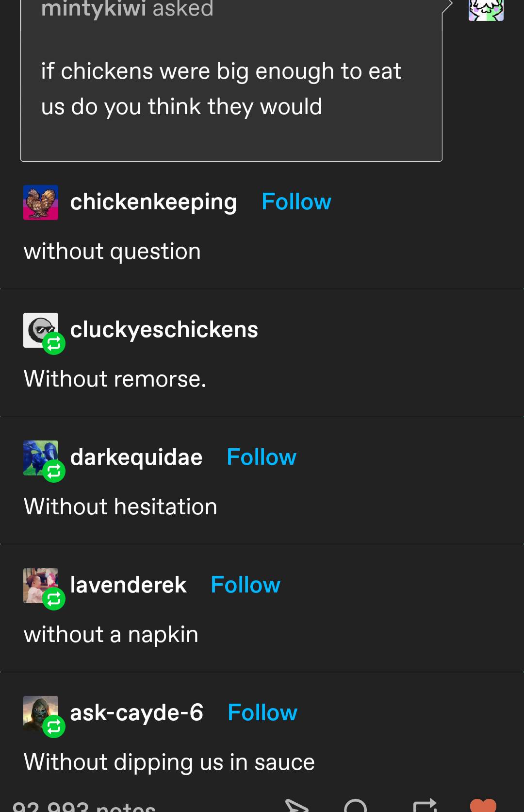Open the cluckyeschickens blog name
This screenshot has height=812, width=524.
(x=164, y=330)
